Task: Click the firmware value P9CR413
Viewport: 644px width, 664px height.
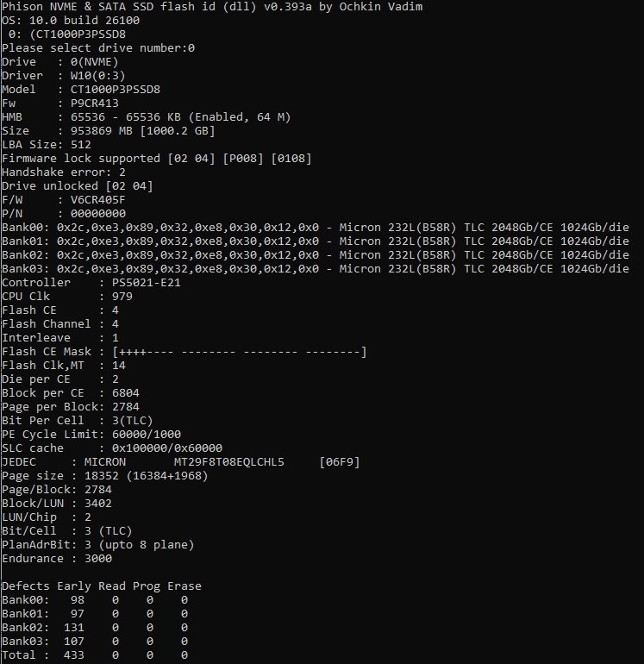Action: point(95,103)
